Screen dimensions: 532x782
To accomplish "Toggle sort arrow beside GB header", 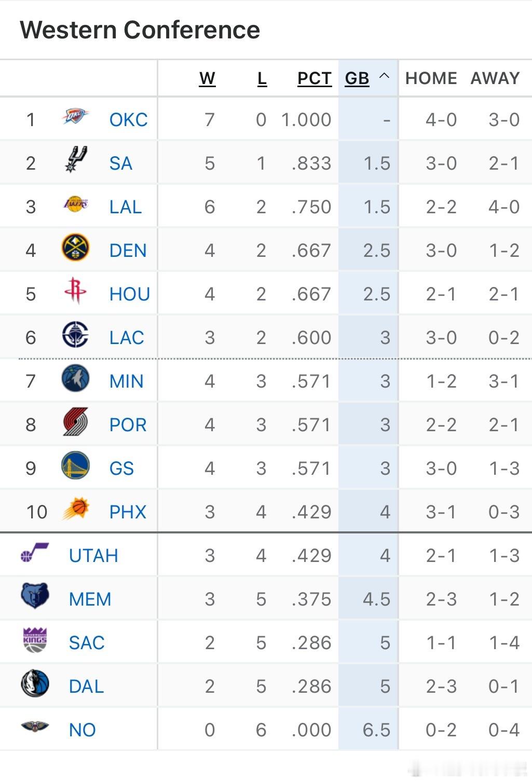I will click(x=384, y=76).
